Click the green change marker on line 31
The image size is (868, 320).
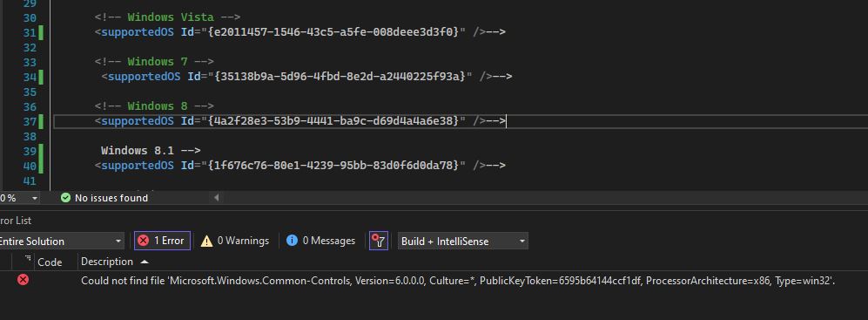[x=41, y=32]
